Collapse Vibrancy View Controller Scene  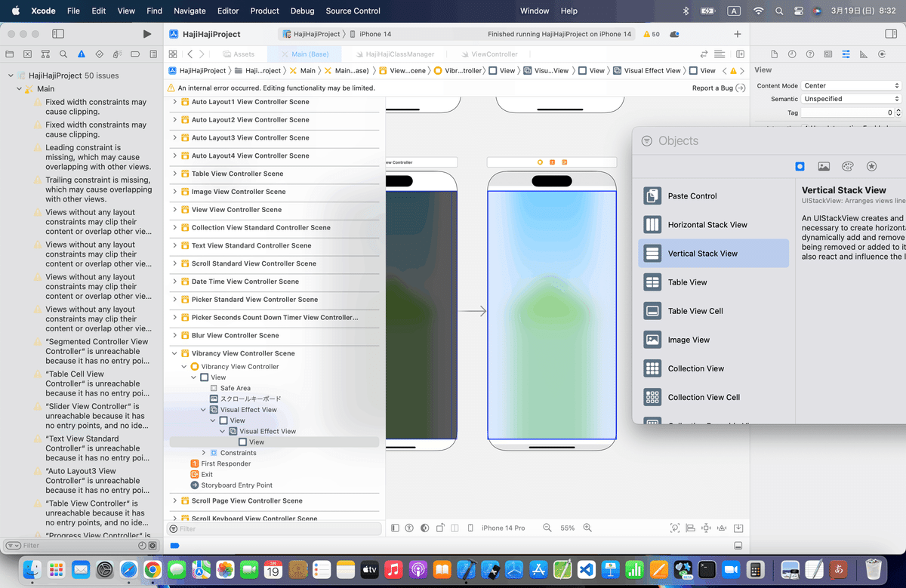[x=175, y=353]
